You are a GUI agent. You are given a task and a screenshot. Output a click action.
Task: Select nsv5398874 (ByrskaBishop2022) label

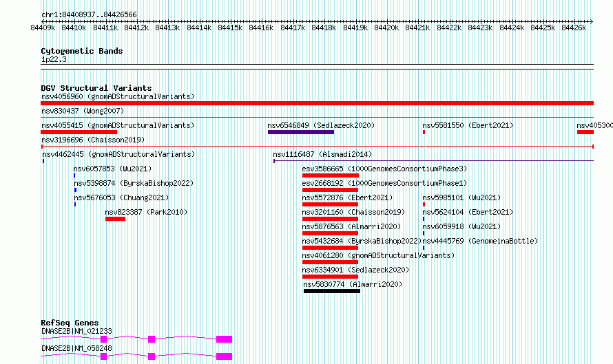(134, 183)
